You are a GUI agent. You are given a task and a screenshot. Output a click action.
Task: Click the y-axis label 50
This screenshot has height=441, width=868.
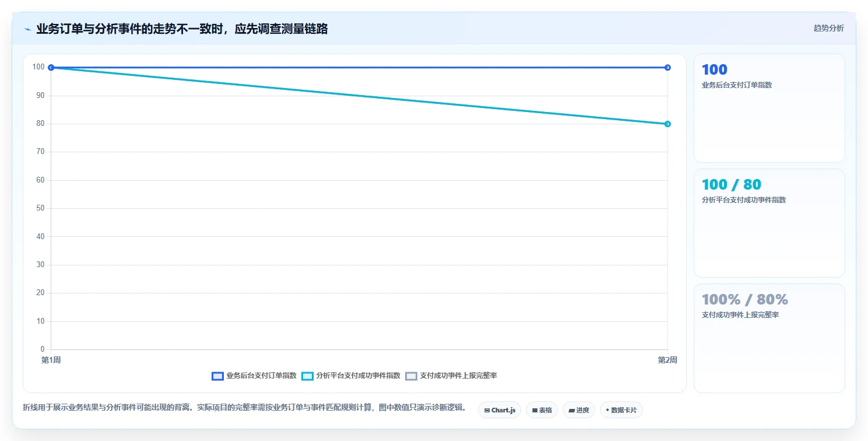pyautogui.click(x=40, y=208)
